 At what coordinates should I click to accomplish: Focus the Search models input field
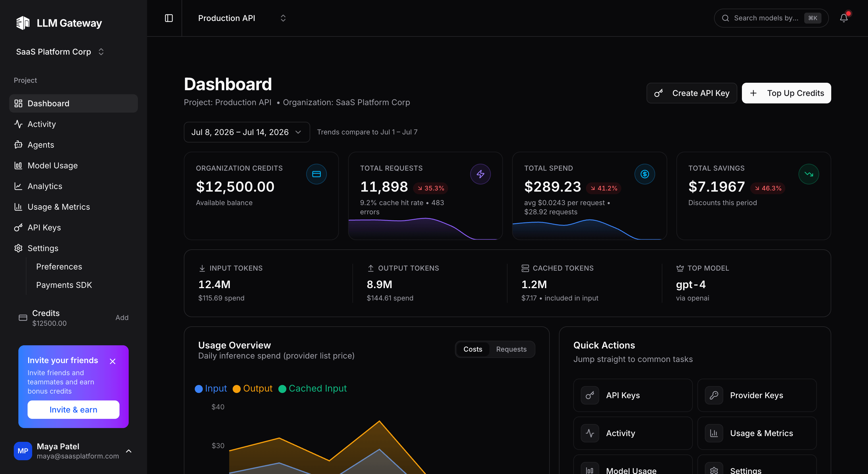tap(771, 18)
